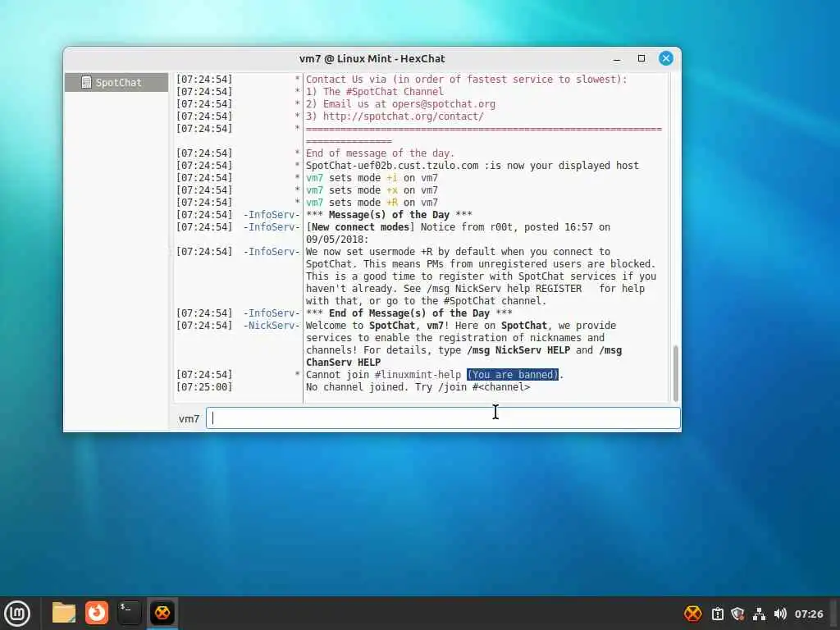Click the "ChanServ HELP" bold text
Viewport: 840px width, 630px height.
(344, 363)
